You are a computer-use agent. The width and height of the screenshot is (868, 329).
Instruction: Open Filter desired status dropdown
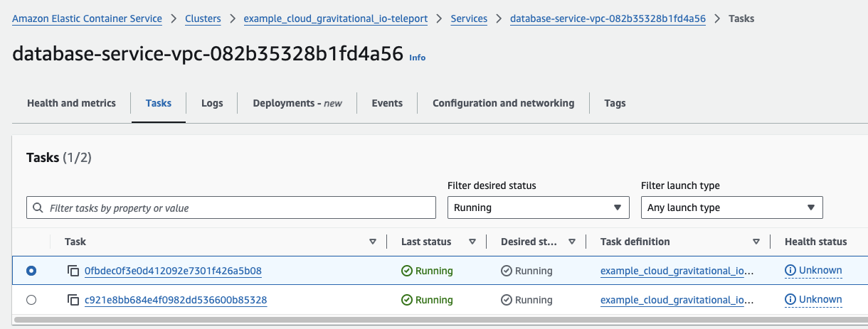pyautogui.click(x=538, y=207)
